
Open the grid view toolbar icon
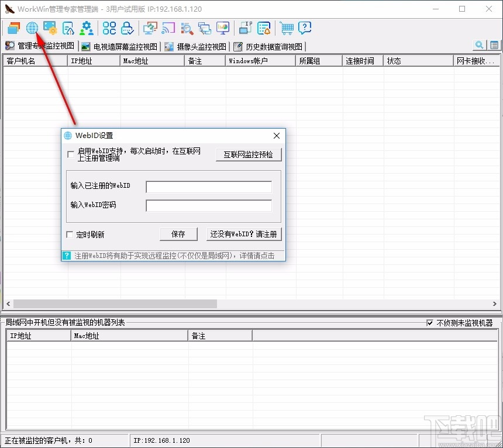(108, 27)
